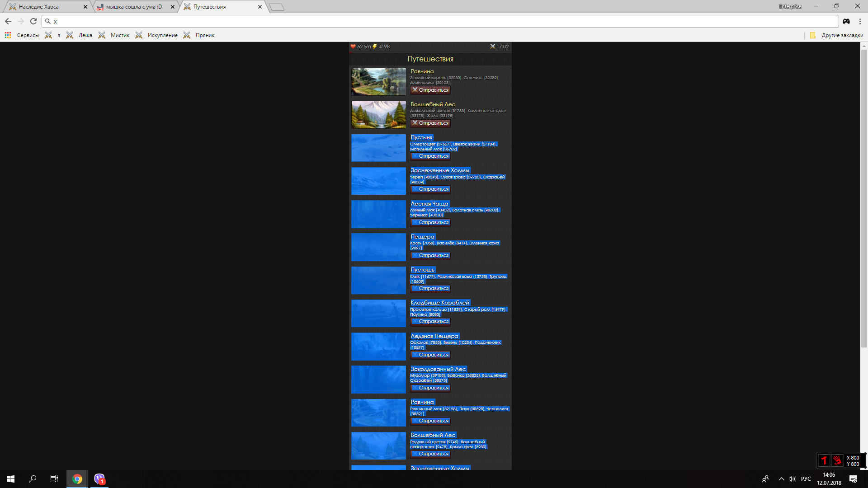This screenshot has width=868, height=488.
Task: Click Отправиться under first Равнина
Action: (430, 90)
